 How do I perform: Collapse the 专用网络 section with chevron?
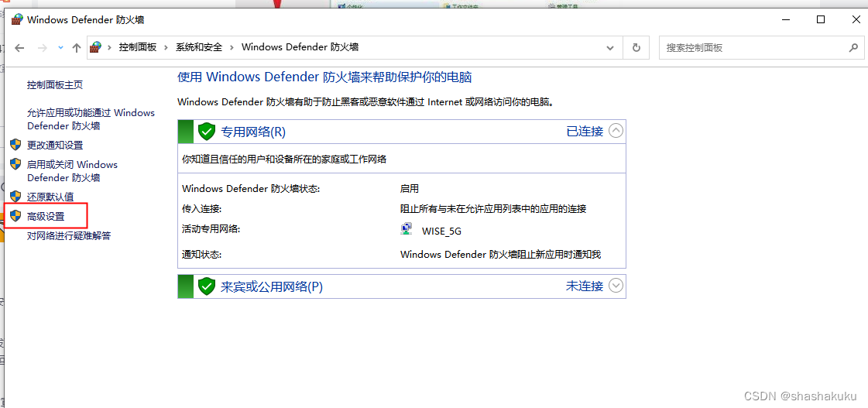pos(616,131)
